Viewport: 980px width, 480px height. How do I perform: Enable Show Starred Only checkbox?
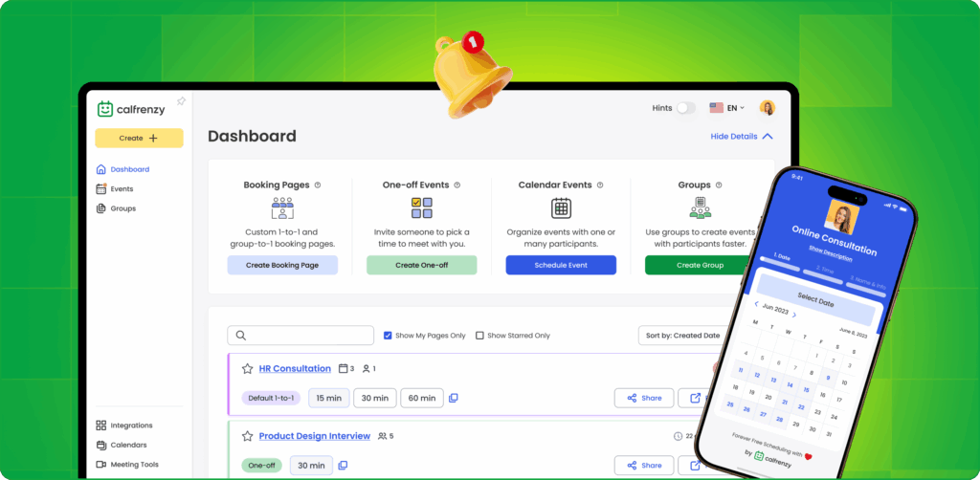tap(479, 336)
